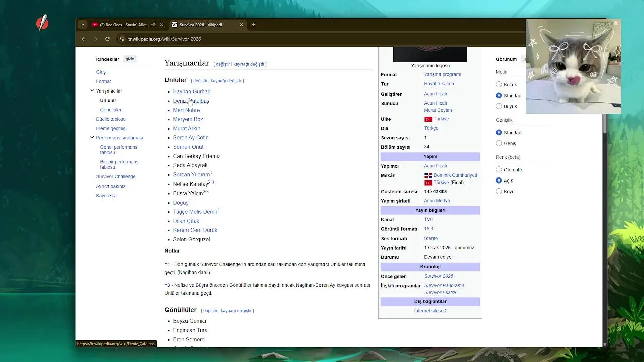The image size is (644, 362).
Task: Open Mert Nobre article link
Action: click(186, 110)
